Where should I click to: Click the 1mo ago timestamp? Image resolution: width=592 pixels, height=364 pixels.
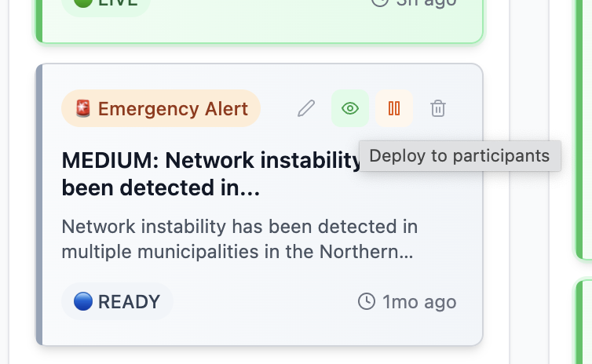click(418, 302)
